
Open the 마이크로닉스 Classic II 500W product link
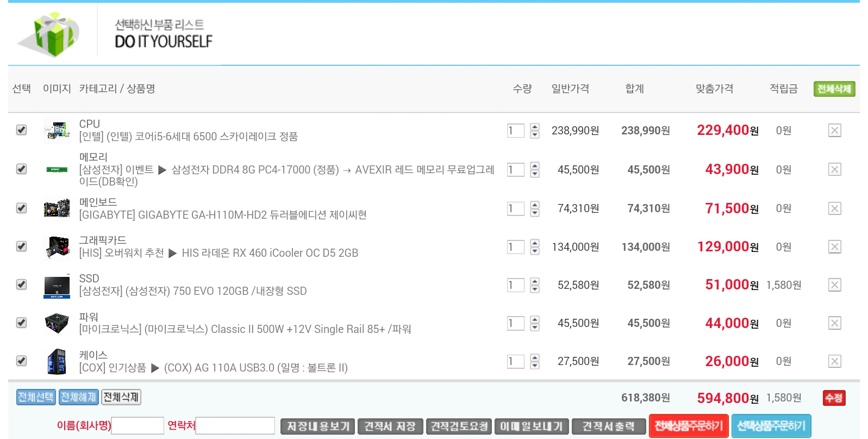pyautogui.click(x=245, y=329)
